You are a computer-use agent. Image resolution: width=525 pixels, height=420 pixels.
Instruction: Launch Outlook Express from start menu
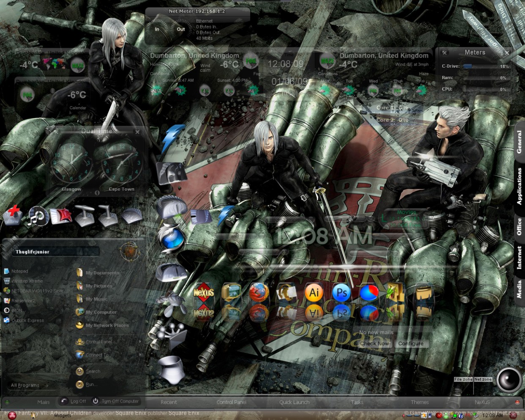click(x=24, y=320)
